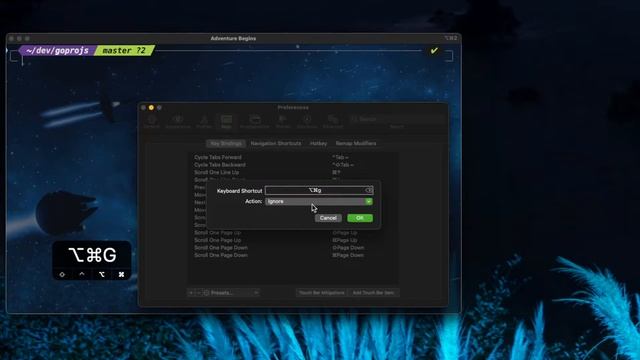Click the Add Touch Bar Item button
This screenshot has width=640, height=360.
pyautogui.click(x=373, y=293)
